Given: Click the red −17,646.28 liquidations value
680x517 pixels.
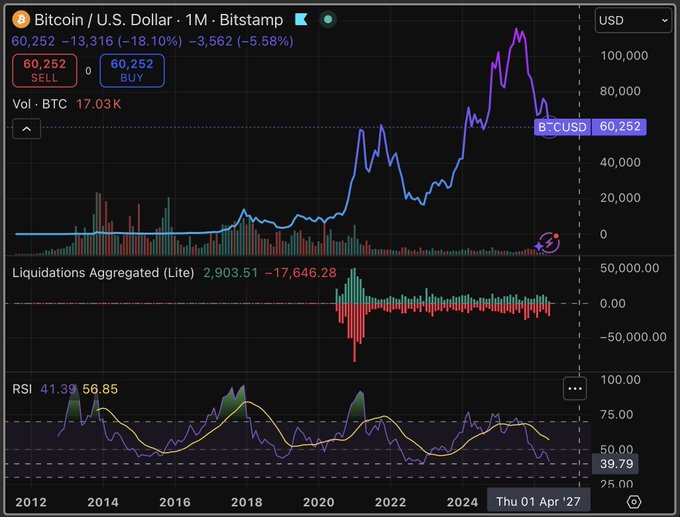Looking at the screenshot, I should [301, 273].
